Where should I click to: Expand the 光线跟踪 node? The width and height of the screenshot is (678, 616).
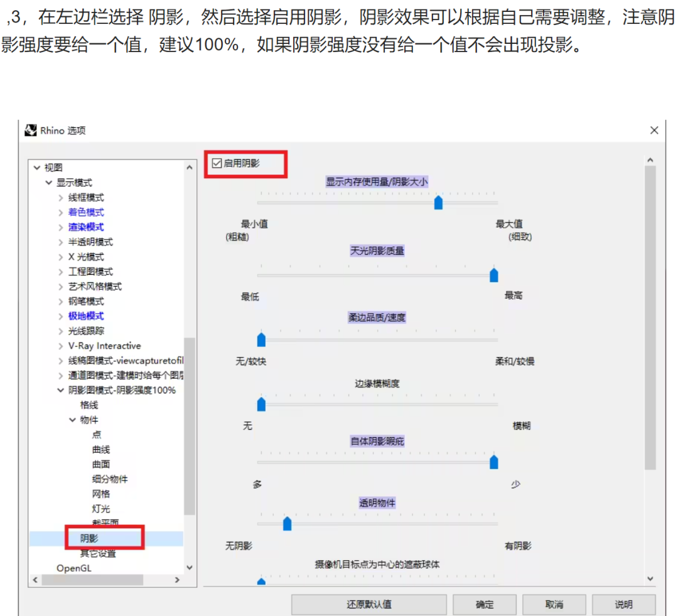pos(60,331)
